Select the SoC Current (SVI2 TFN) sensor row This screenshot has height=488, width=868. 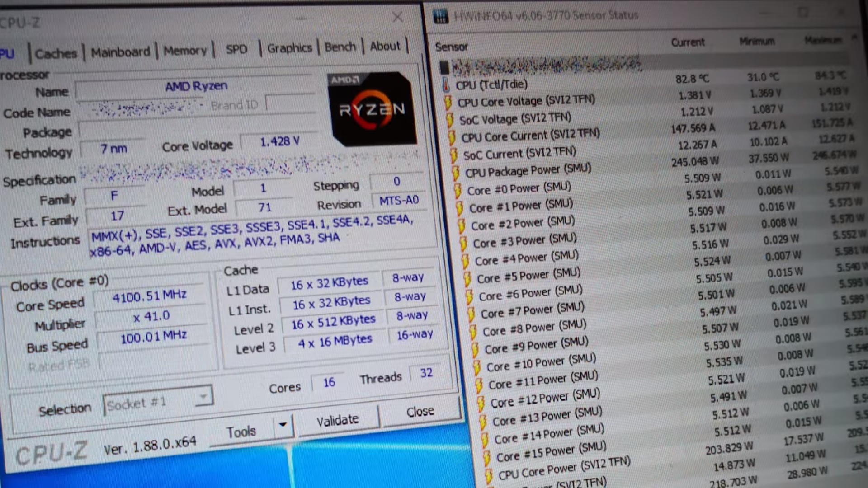(x=519, y=154)
